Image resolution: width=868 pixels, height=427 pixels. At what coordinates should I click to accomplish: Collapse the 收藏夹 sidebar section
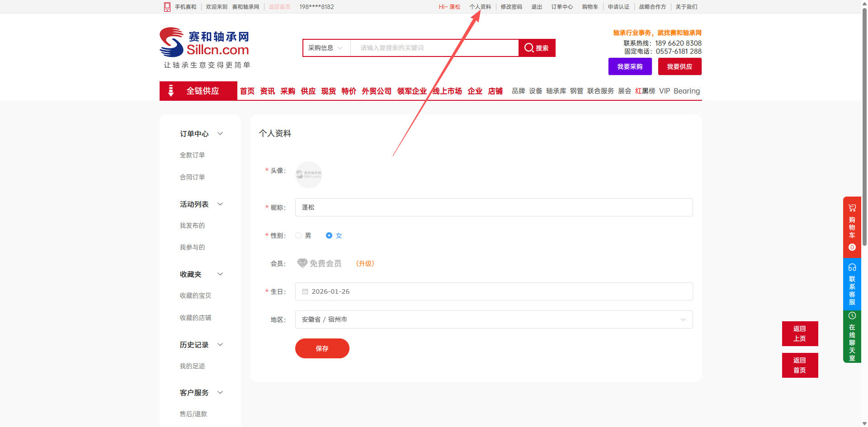[220, 274]
